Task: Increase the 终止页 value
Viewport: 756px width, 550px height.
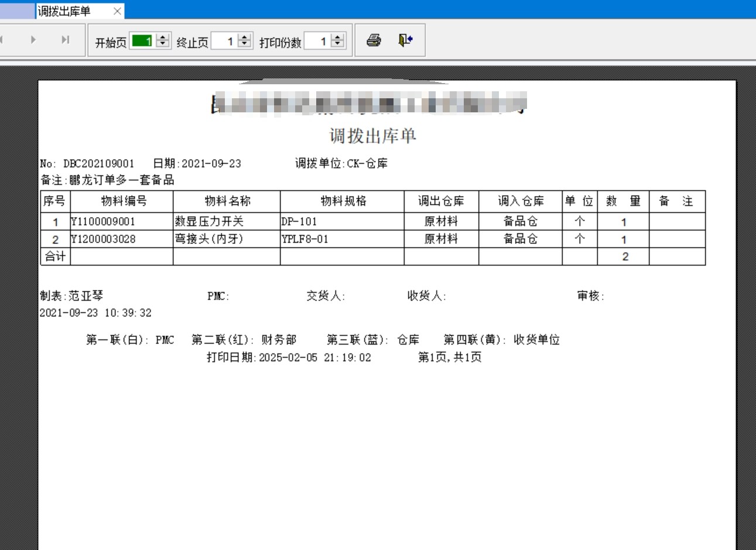Action: click(245, 37)
